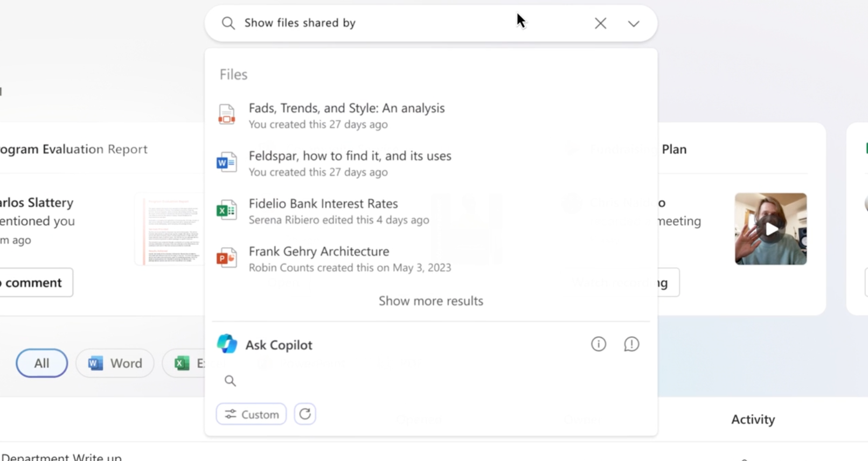This screenshot has height=461, width=868.
Task: Click the search magnifier icon in search bar
Action: [228, 23]
